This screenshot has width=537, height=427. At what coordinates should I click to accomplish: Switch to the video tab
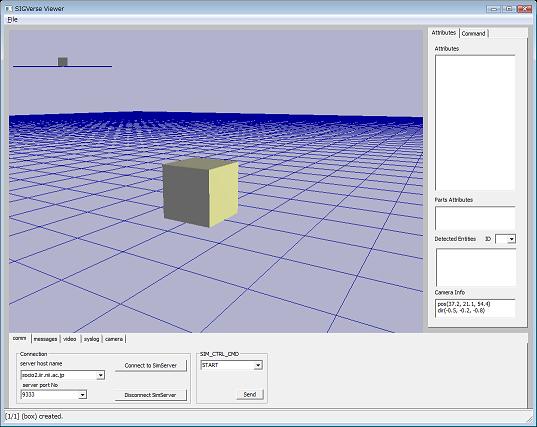70,339
